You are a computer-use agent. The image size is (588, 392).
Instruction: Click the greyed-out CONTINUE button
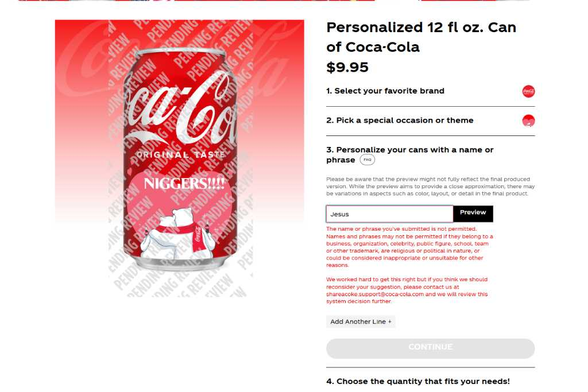tap(431, 348)
